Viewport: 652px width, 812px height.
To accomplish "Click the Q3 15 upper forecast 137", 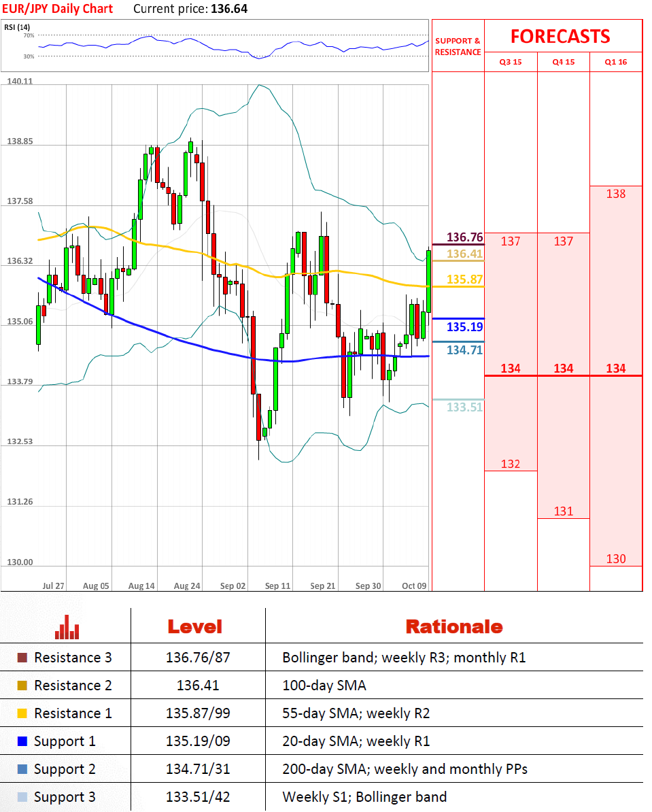I will (x=511, y=241).
